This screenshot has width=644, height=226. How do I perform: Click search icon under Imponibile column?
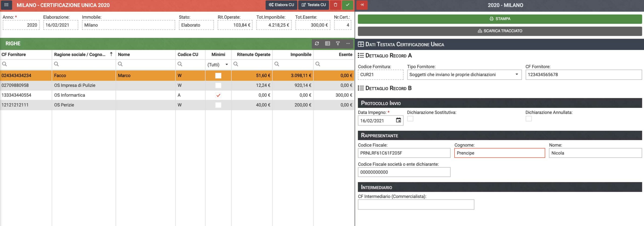click(x=277, y=64)
